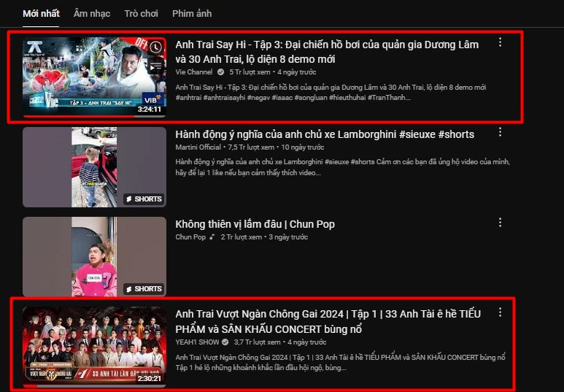The width and height of the screenshot is (564, 392).
Task: Open more options for Anh Trai Vượt Ngàn Chông Gai
Action: [x=500, y=312]
